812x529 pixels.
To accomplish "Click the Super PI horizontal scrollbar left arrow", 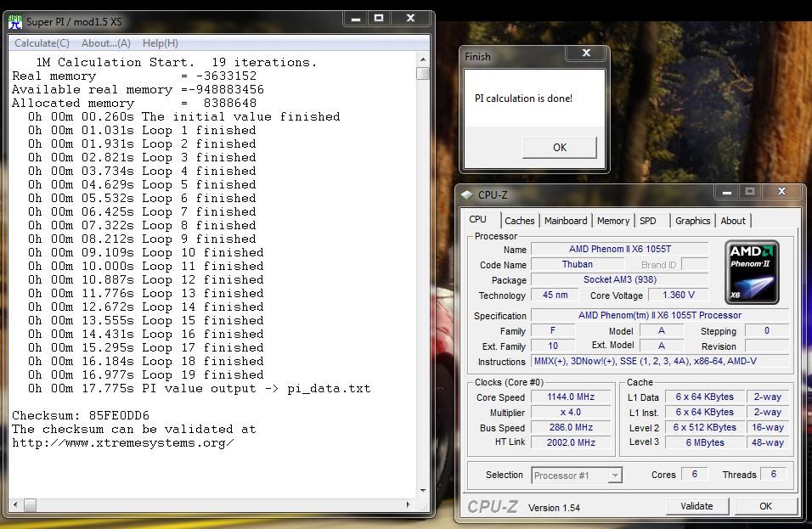I will click(15, 504).
